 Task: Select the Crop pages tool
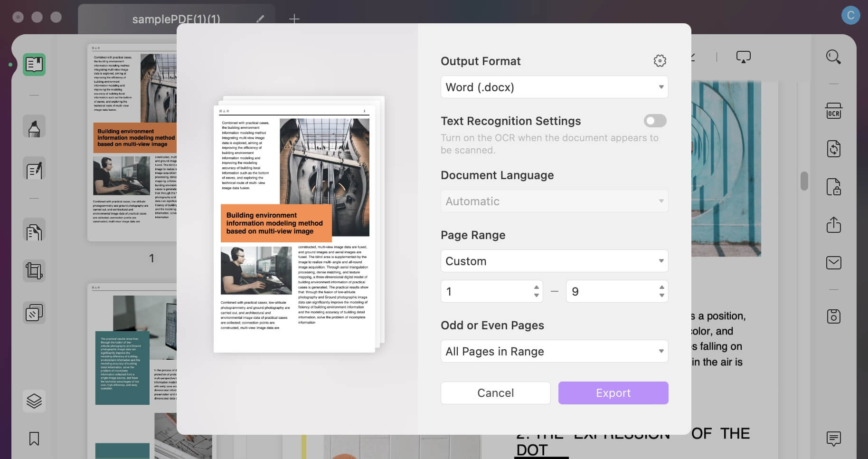pyautogui.click(x=34, y=270)
